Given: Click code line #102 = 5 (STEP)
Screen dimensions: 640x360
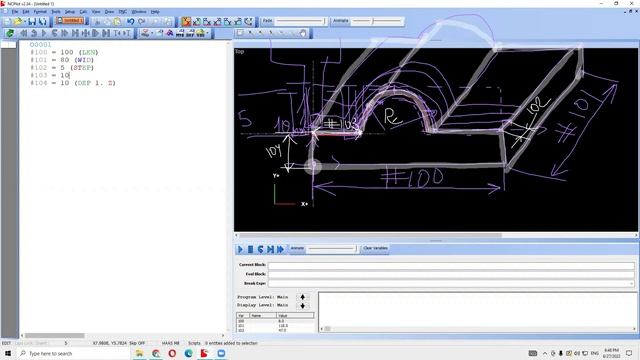Looking at the screenshot, I should (62, 68).
